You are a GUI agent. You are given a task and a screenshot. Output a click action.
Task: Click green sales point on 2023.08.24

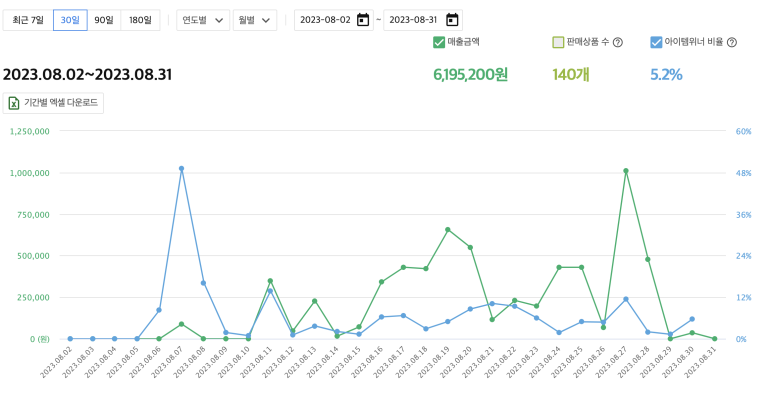coord(559,267)
